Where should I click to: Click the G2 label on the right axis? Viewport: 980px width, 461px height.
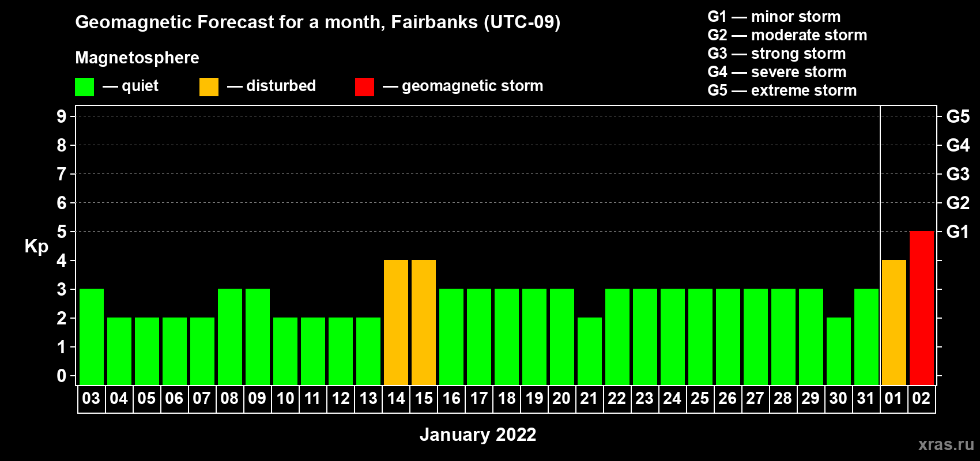[958, 203]
